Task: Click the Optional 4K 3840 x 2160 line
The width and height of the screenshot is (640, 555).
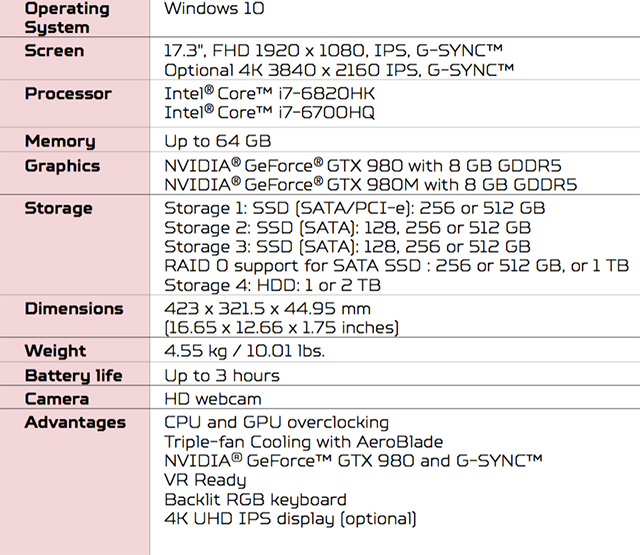Action: (x=340, y=69)
